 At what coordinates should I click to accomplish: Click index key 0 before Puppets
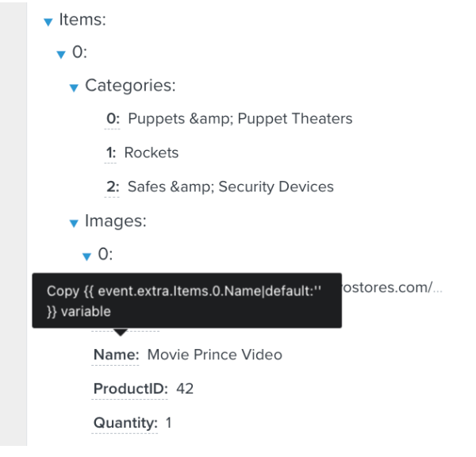(113, 119)
